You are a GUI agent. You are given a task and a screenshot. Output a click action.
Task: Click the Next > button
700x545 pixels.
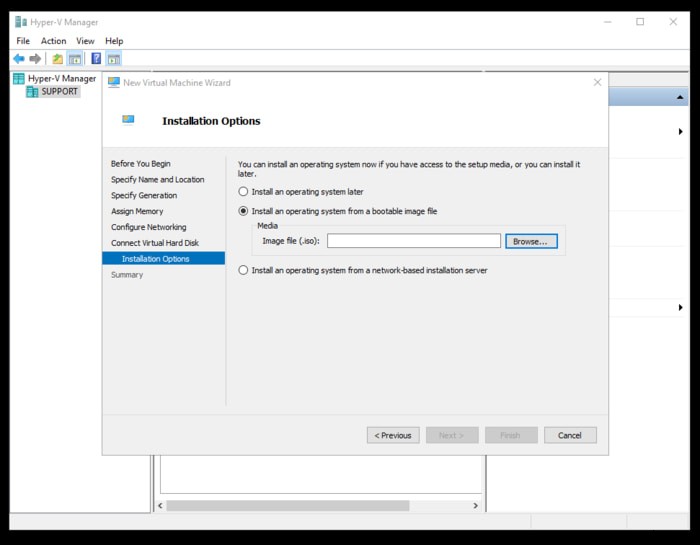point(452,435)
